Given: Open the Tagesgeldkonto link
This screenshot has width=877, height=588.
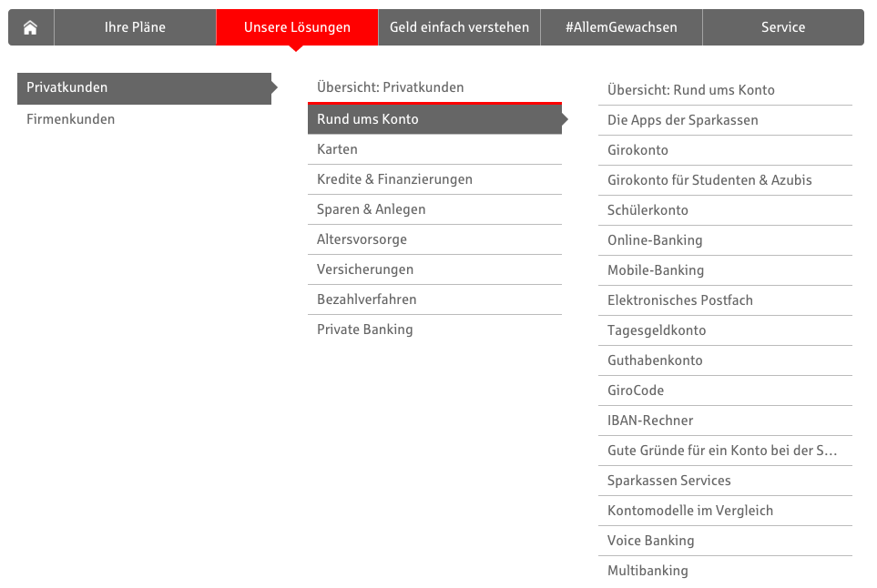Looking at the screenshot, I should pos(726,331).
